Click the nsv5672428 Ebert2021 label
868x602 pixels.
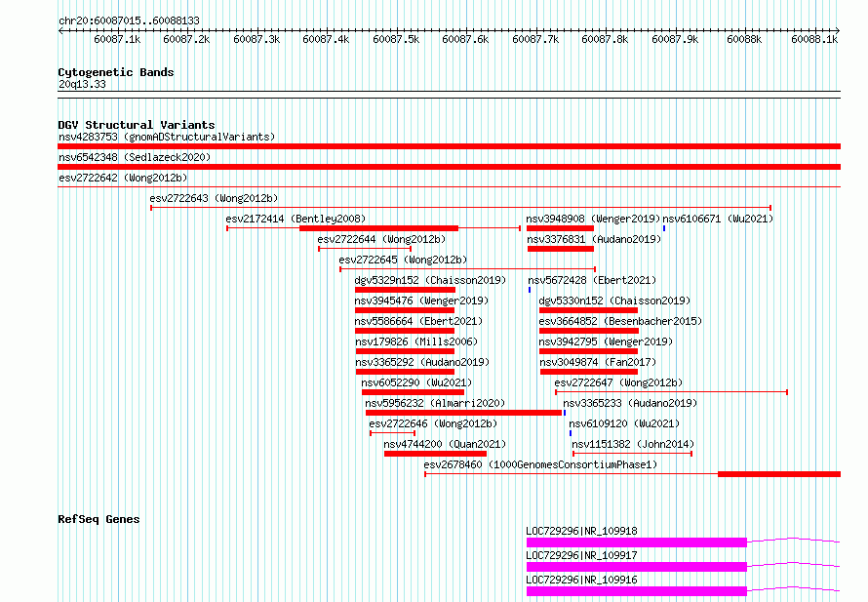coord(592,280)
